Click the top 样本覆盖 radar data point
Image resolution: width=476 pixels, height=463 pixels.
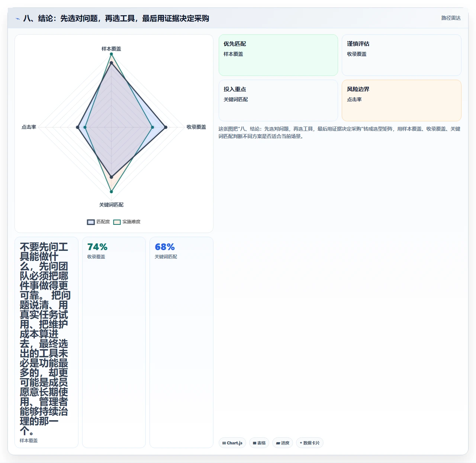pyautogui.click(x=111, y=54)
